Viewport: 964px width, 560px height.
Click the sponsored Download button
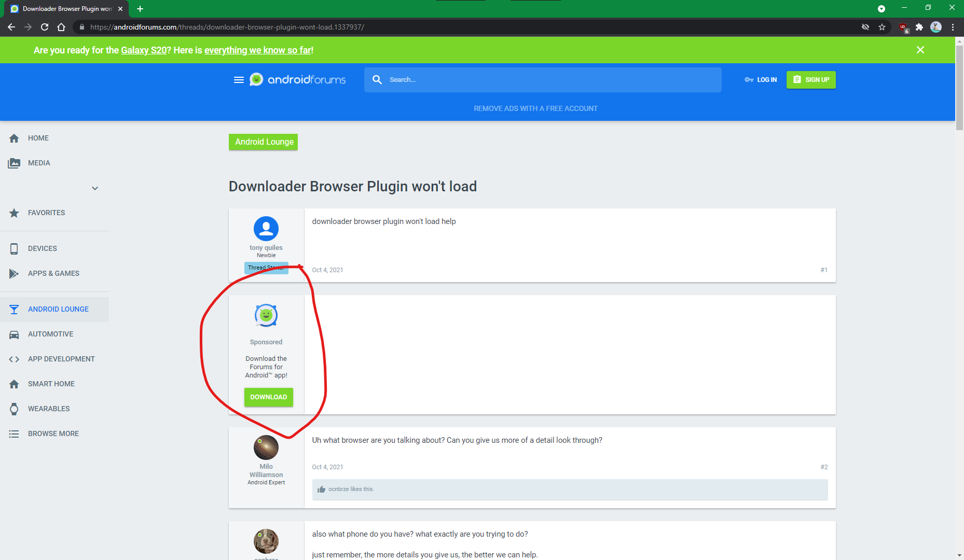269,397
